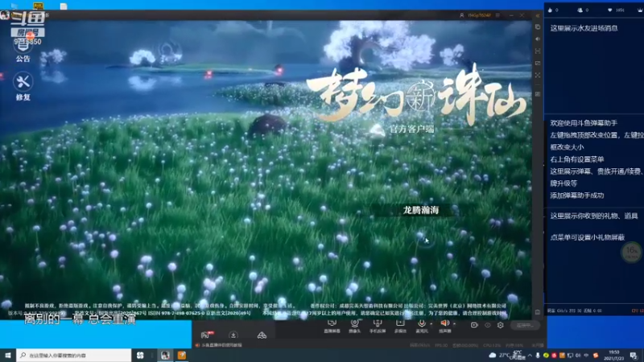Click the small square icon at sidebar bottom
This screenshot has height=362, width=644.
pyautogui.click(x=538, y=312)
